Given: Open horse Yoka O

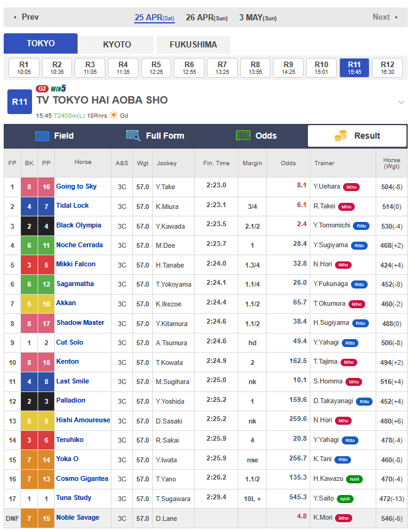Looking at the screenshot, I should tap(67, 459).
